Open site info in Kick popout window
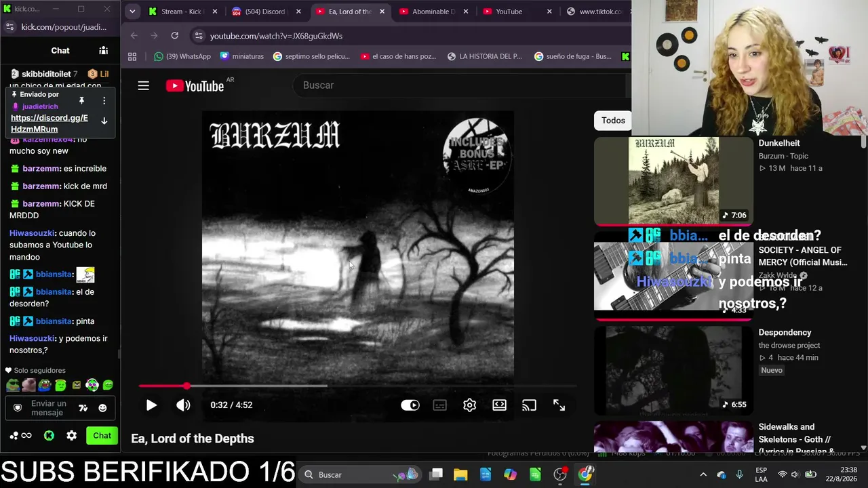The width and height of the screenshot is (868, 488). coord(9,27)
